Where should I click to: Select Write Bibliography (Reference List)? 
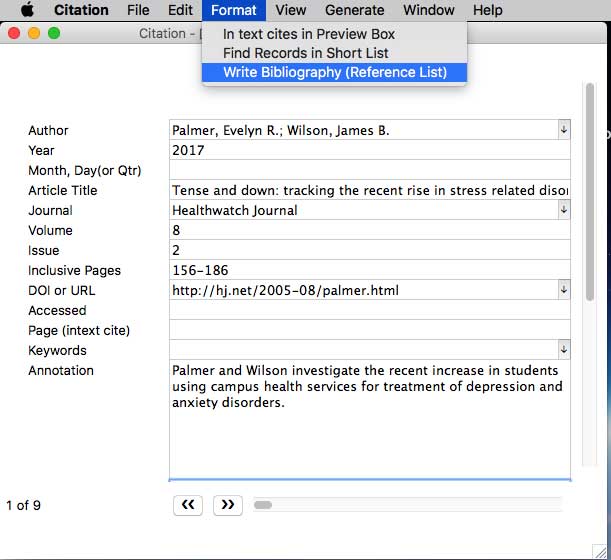click(x=334, y=72)
